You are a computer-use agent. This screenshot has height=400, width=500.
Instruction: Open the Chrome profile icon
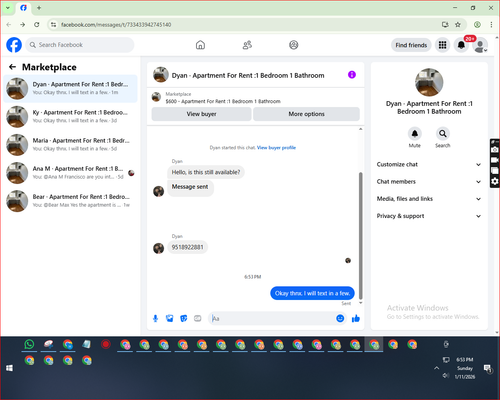(477, 24)
